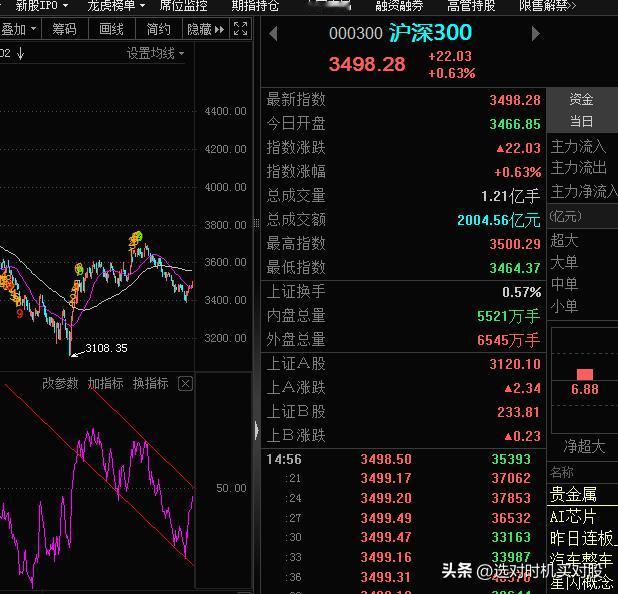Click the 名称 column header
Screen dimensions: 618x594
tap(562, 472)
